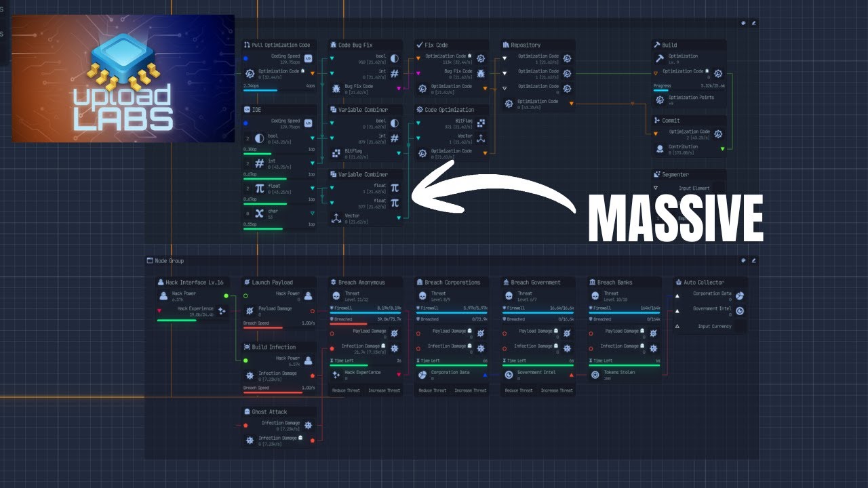Click the Node Group title label

pos(169,261)
